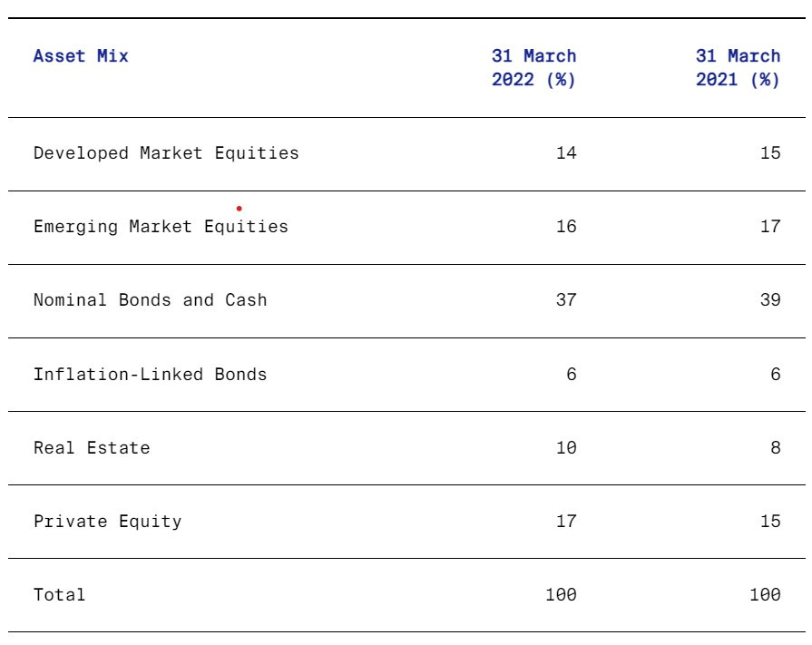Click Developed Market Equities 2022 value 14

click(566, 153)
